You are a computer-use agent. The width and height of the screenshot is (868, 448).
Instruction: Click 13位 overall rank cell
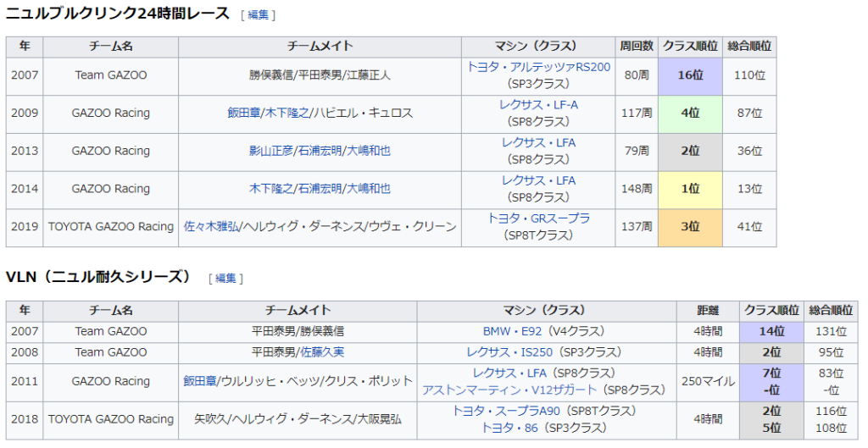tap(749, 190)
